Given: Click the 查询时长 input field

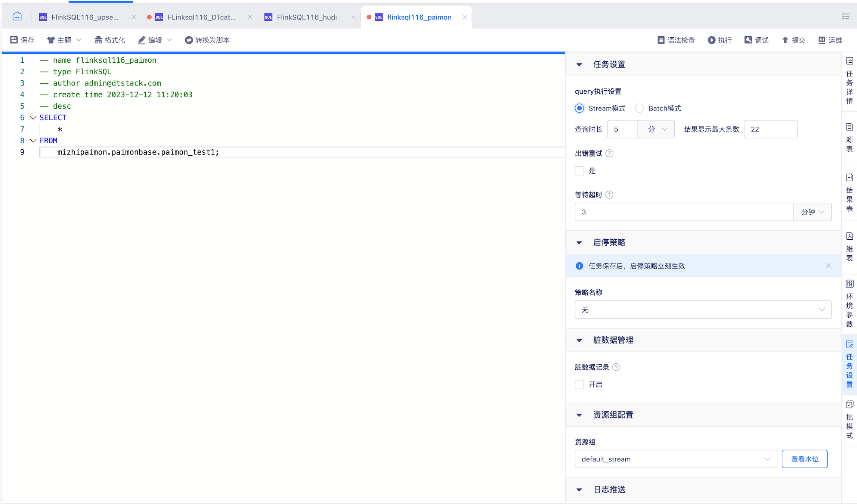Looking at the screenshot, I should [622, 129].
